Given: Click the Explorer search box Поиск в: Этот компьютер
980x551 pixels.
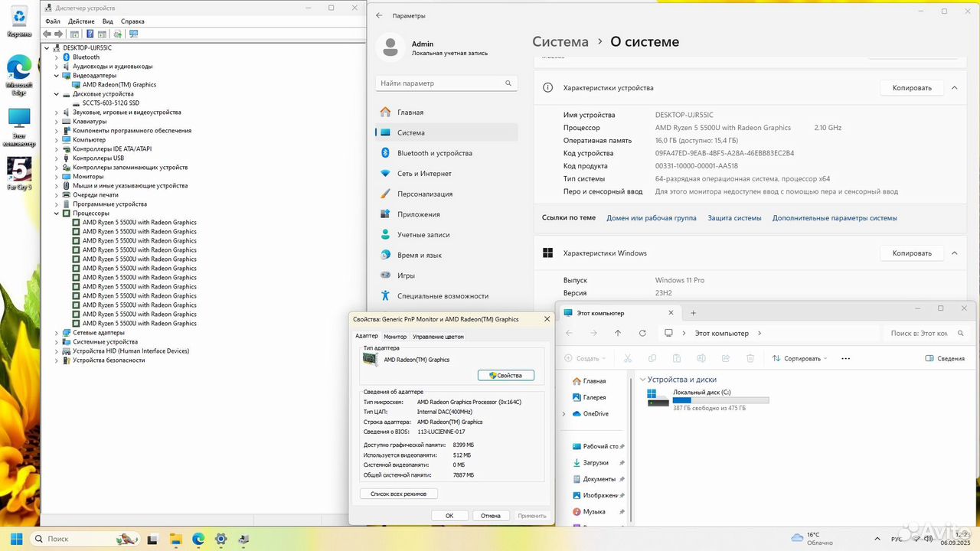Looking at the screenshot, I should point(926,334).
